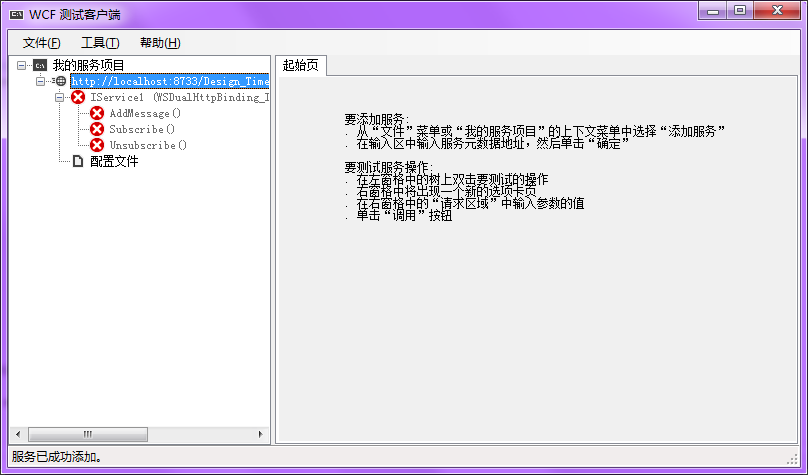Switch to the 起始页 tab
808x475 pixels.
(x=301, y=65)
